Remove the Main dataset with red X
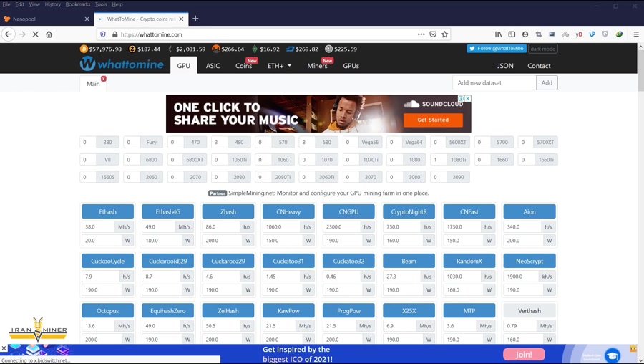 (x=104, y=79)
